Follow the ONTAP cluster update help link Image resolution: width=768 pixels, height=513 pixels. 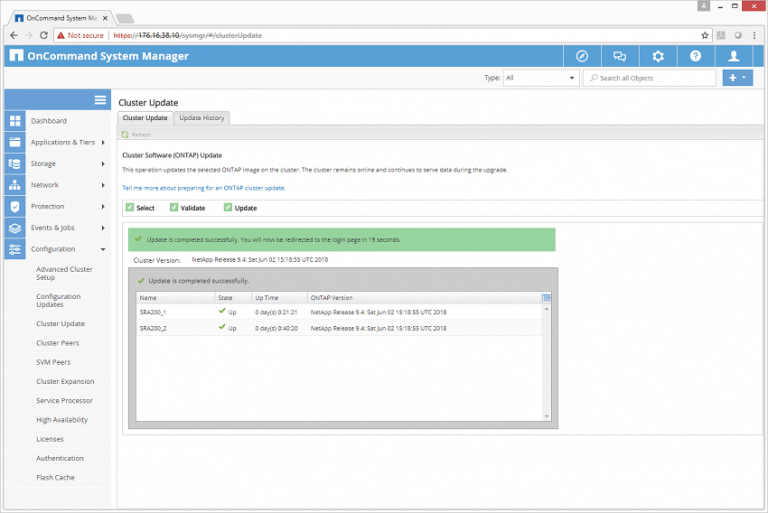(x=204, y=188)
